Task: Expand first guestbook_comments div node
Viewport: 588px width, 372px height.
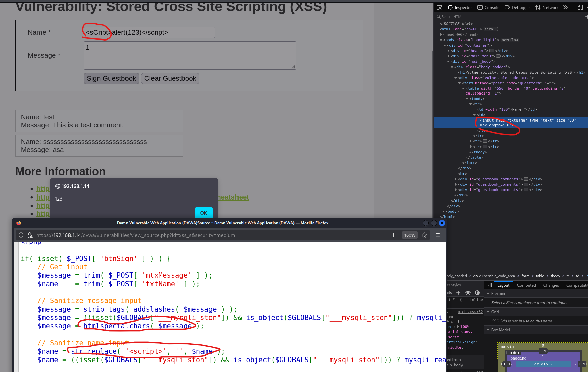Action: 456,179
